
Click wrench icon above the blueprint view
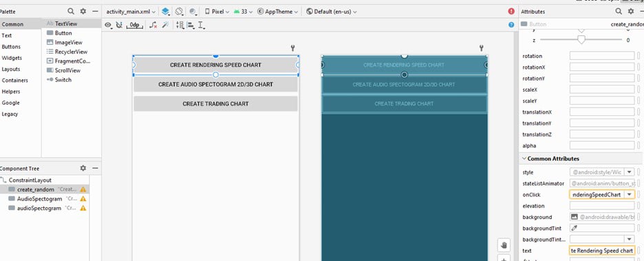coord(481,48)
